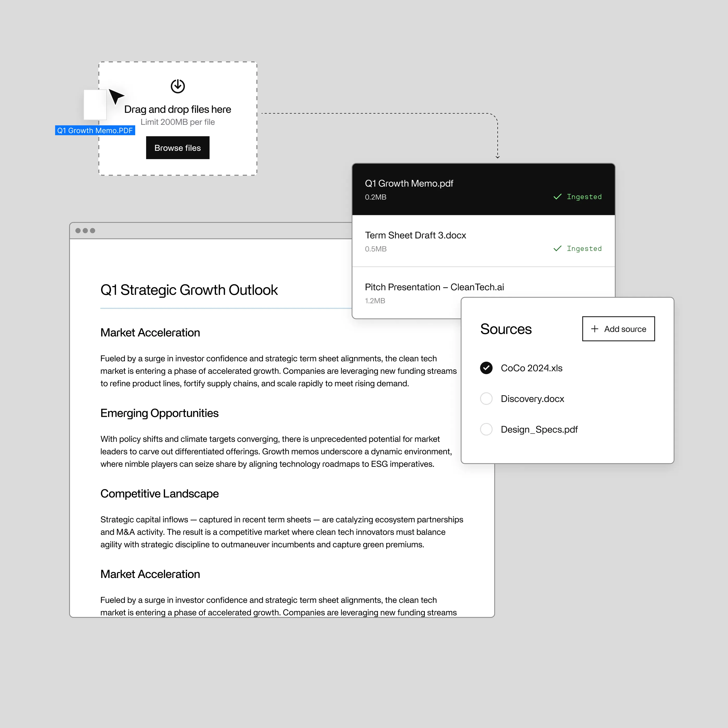Click the Add source button

click(618, 329)
